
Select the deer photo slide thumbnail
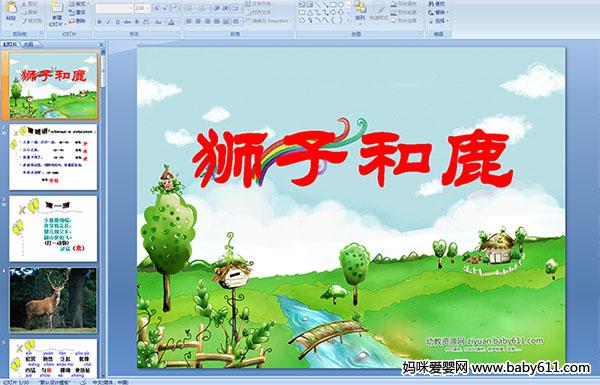click(x=53, y=300)
